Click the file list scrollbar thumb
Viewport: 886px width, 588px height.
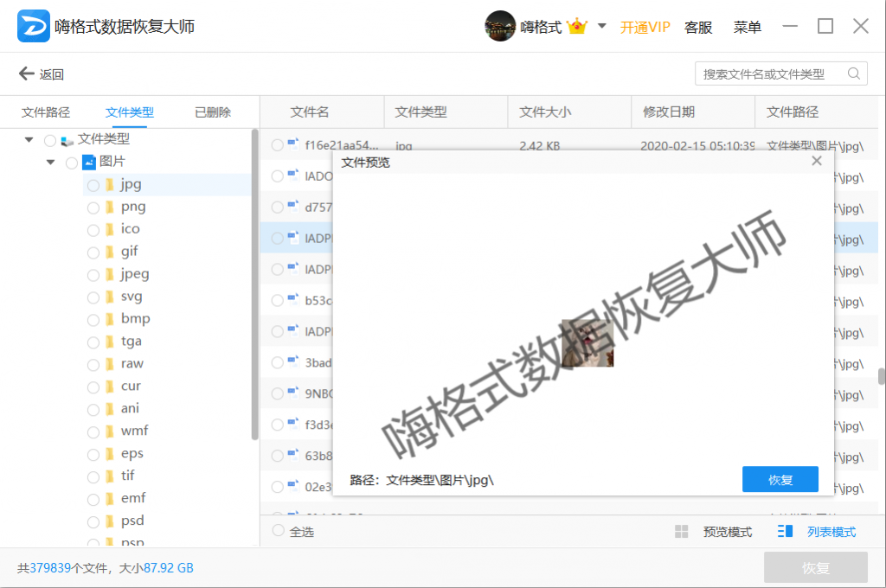point(881,376)
